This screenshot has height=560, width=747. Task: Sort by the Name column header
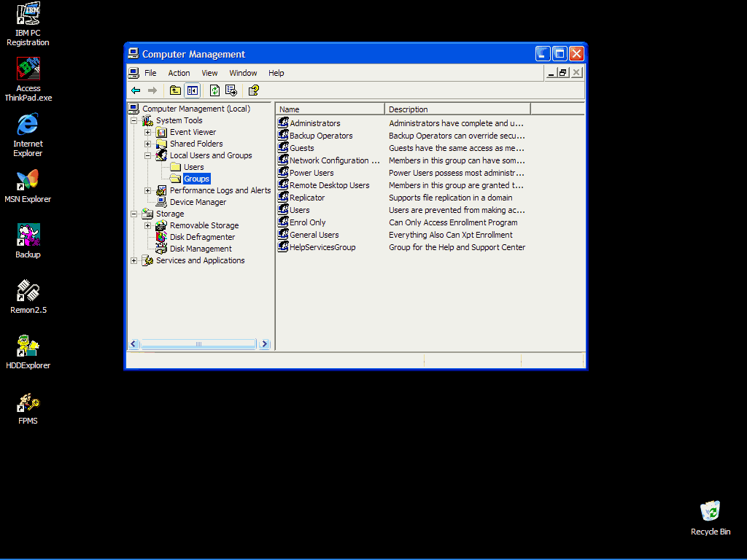pyautogui.click(x=330, y=109)
